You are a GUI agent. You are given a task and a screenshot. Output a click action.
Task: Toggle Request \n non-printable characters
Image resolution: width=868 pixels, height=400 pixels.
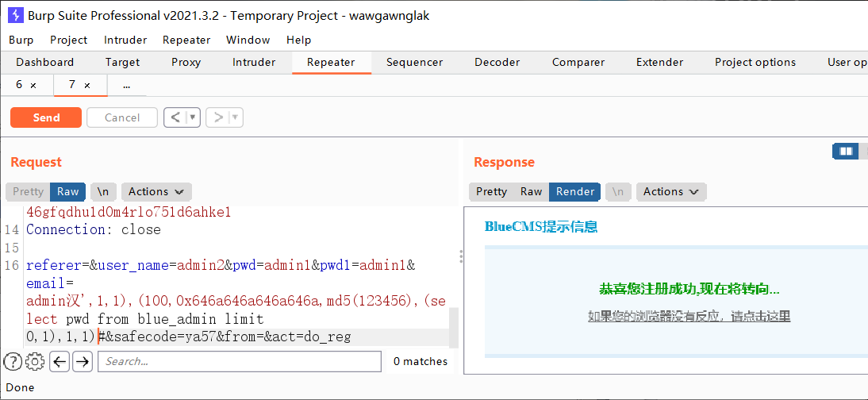pos(103,192)
